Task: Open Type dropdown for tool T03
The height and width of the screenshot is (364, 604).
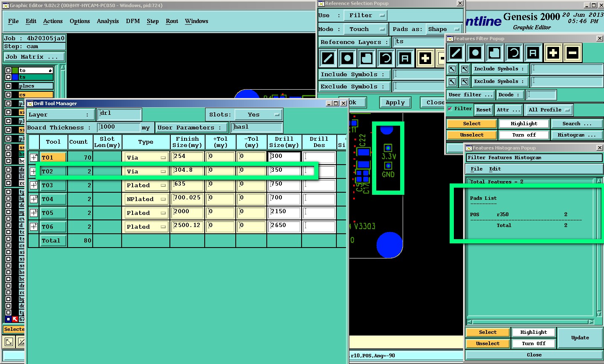Action: coord(146,185)
